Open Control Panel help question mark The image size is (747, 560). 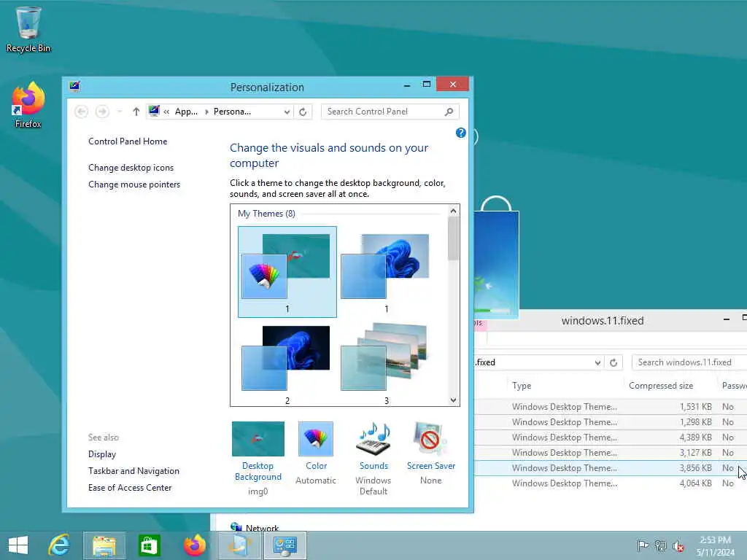click(461, 133)
